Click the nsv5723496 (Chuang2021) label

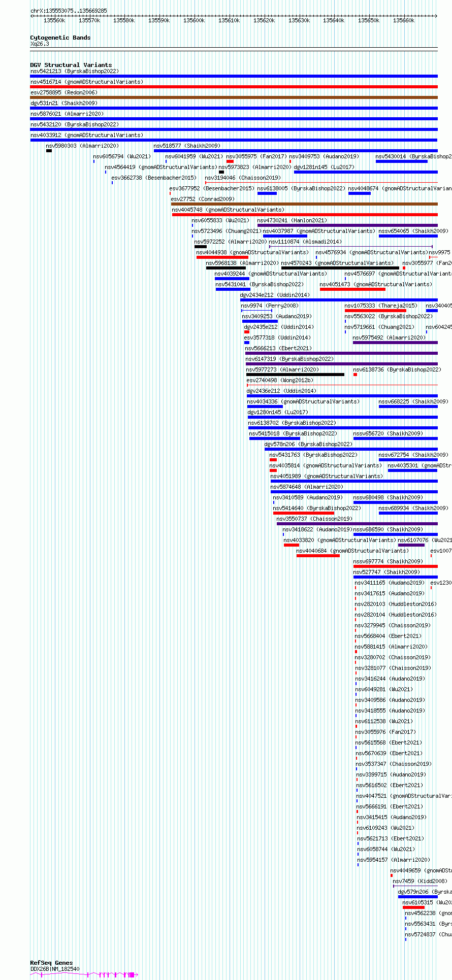[x=227, y=231]
